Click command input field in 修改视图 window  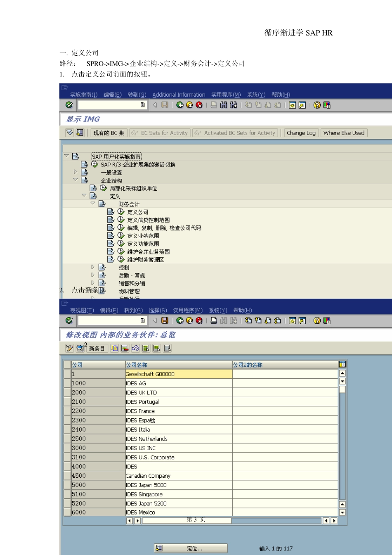(109, 320)
